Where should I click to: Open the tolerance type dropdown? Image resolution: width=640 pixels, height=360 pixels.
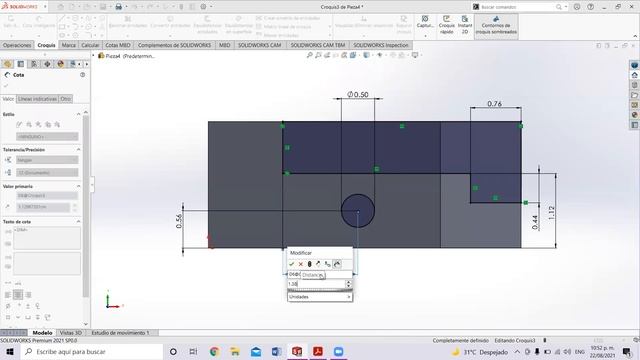point(47,160)
